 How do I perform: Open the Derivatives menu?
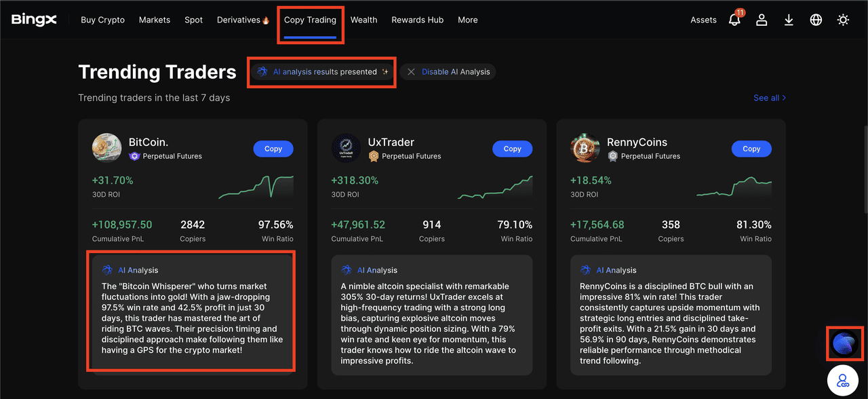pyautogui.click(x=239, y=20)
